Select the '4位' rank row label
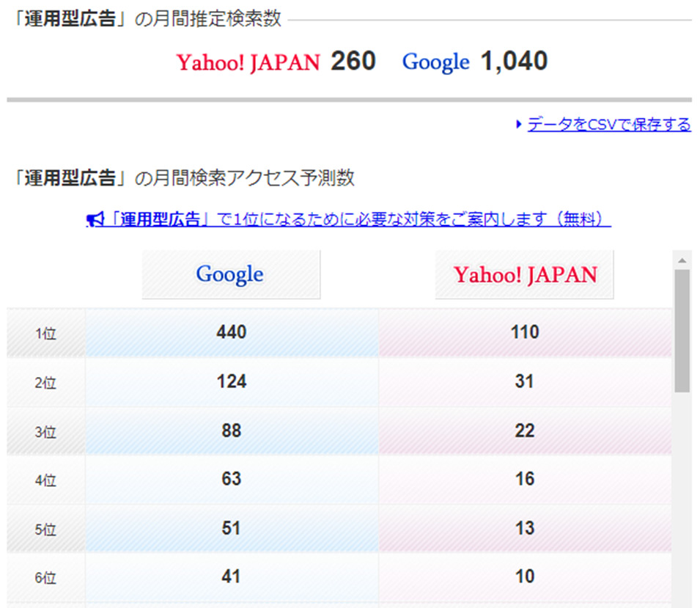 [x=45, y=480]
